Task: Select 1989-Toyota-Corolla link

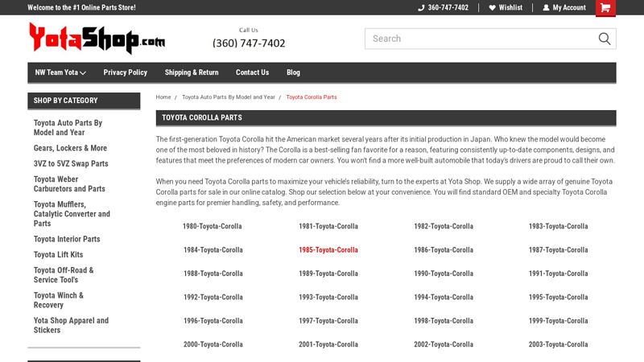Action: point(328,274)
